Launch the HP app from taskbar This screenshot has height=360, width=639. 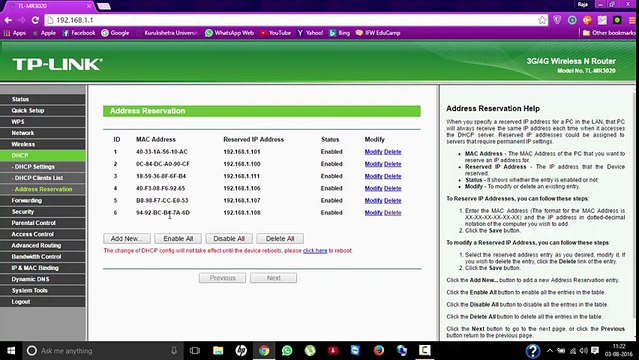click(241, 351)
